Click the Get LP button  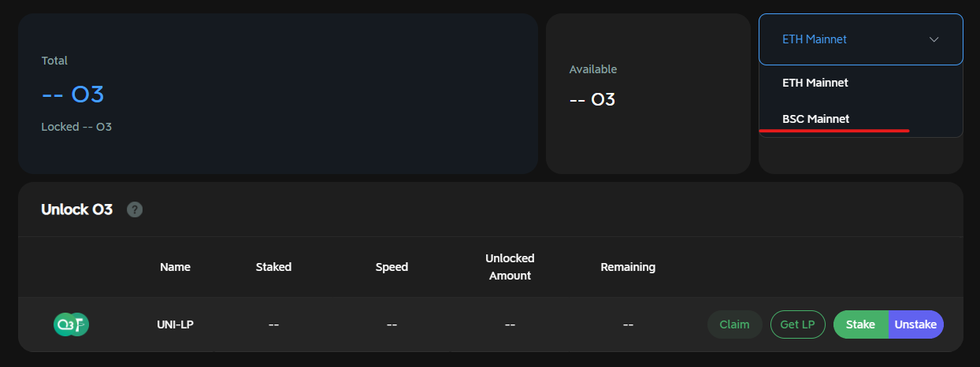(x=797, y=324)
